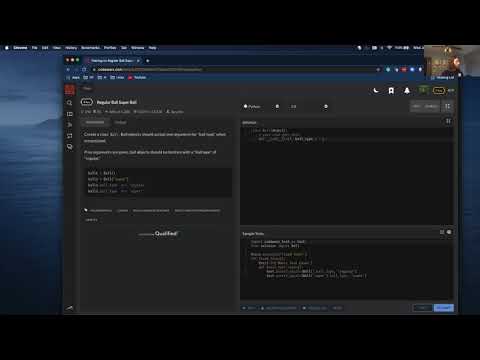
Task: Open the bookmark icon in the Codewars header
Action: click(x=391, y=91)
